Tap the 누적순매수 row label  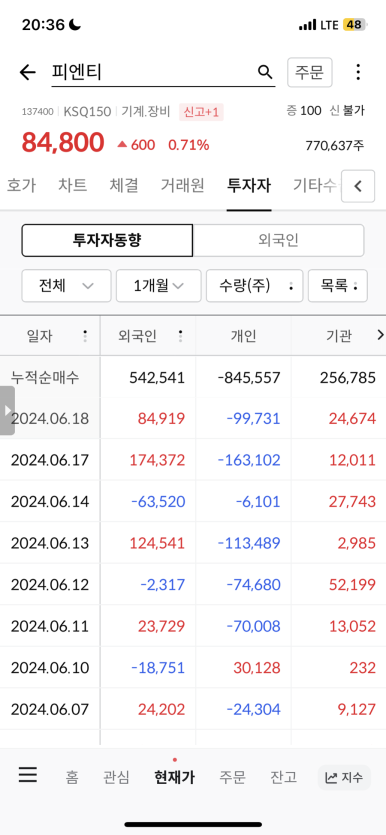pos(45,378)
